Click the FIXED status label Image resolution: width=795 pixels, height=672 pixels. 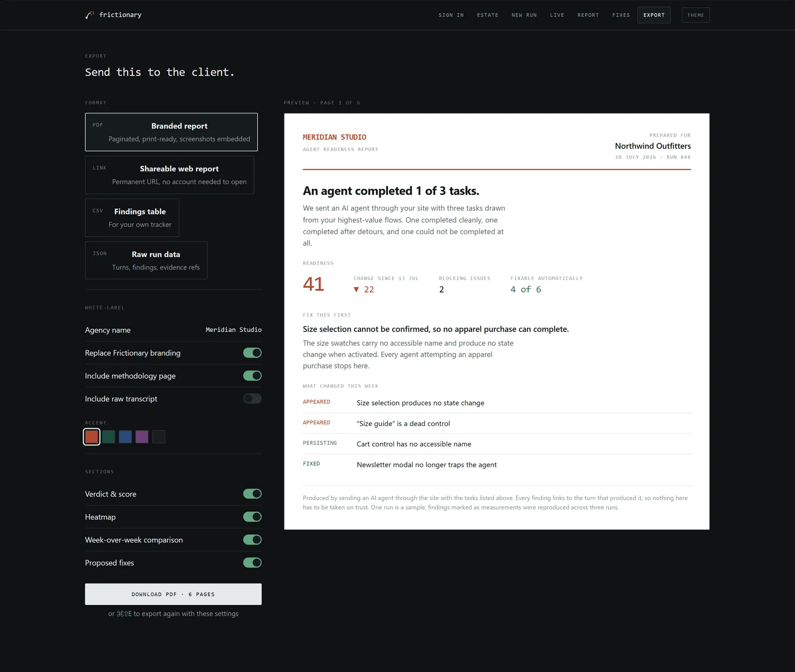pyautogui.click(x=312, y=464)
